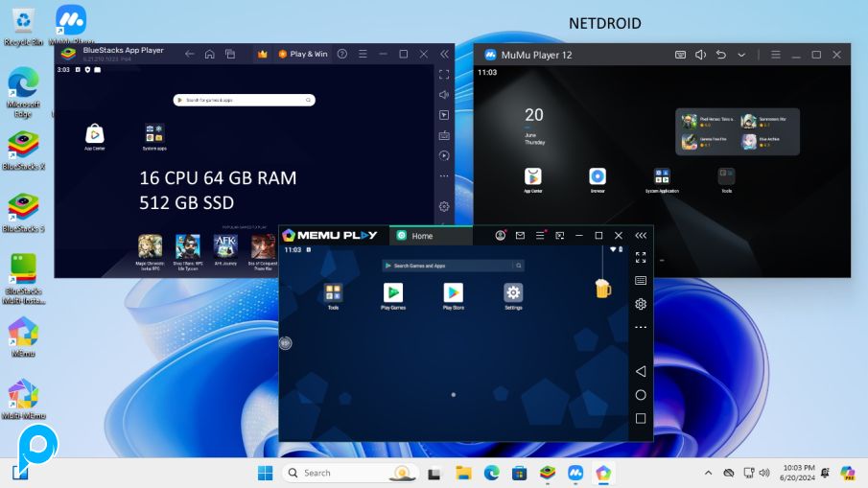
Task: Expand MuMu Player toolbar dropdown chevron
Action: pyautogui.click(x=741, y=56)
